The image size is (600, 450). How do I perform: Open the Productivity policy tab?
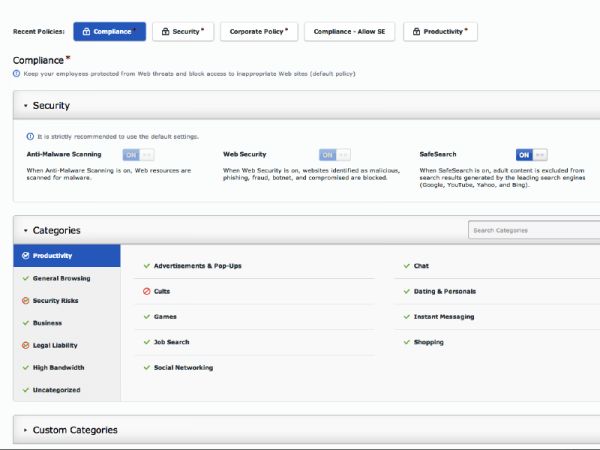tap(440, 32)
